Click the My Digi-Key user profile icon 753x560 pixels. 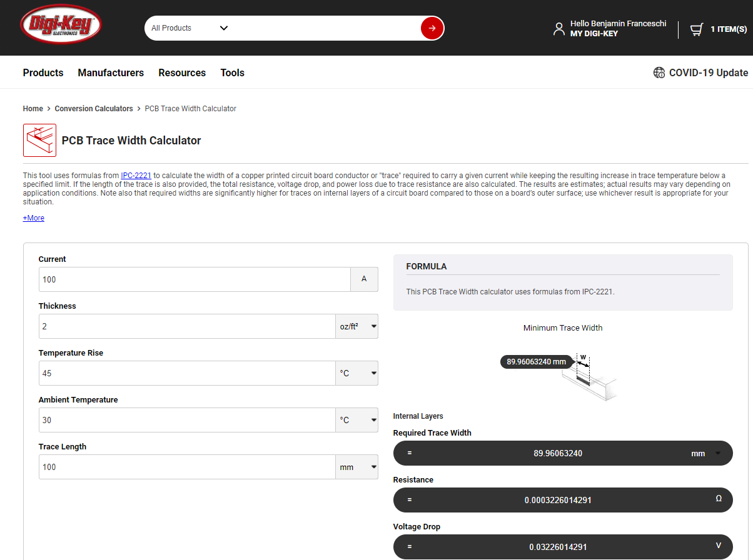[558, 29]
